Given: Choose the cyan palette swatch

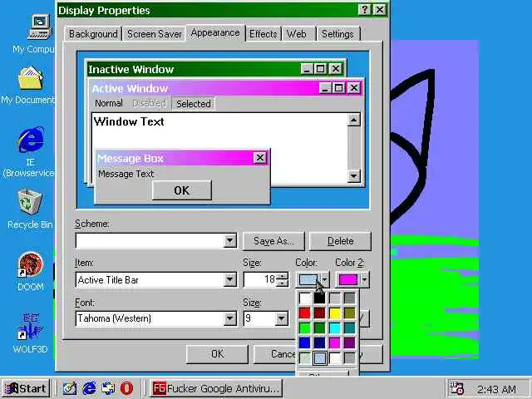Looking at the screenshot, I should (x=334, y=328).
